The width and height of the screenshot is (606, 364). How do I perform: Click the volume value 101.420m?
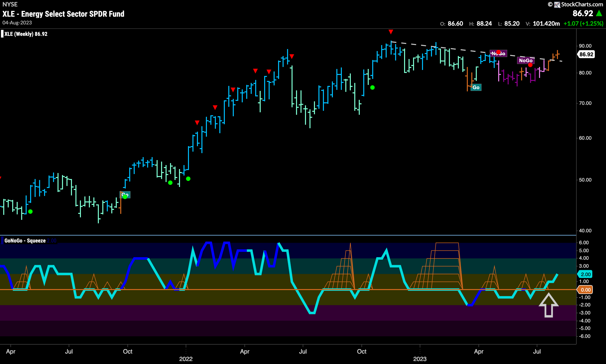(546, 24)
